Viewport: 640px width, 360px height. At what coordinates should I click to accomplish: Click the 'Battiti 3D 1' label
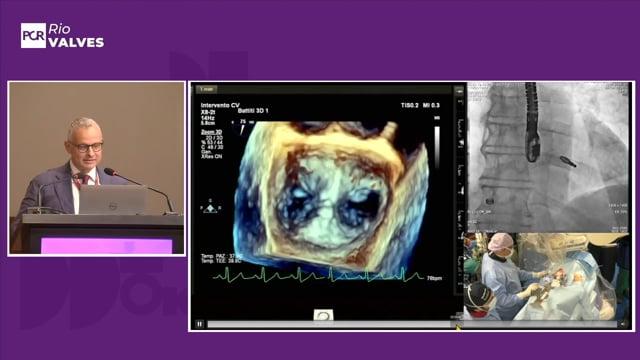coord(253,111)
